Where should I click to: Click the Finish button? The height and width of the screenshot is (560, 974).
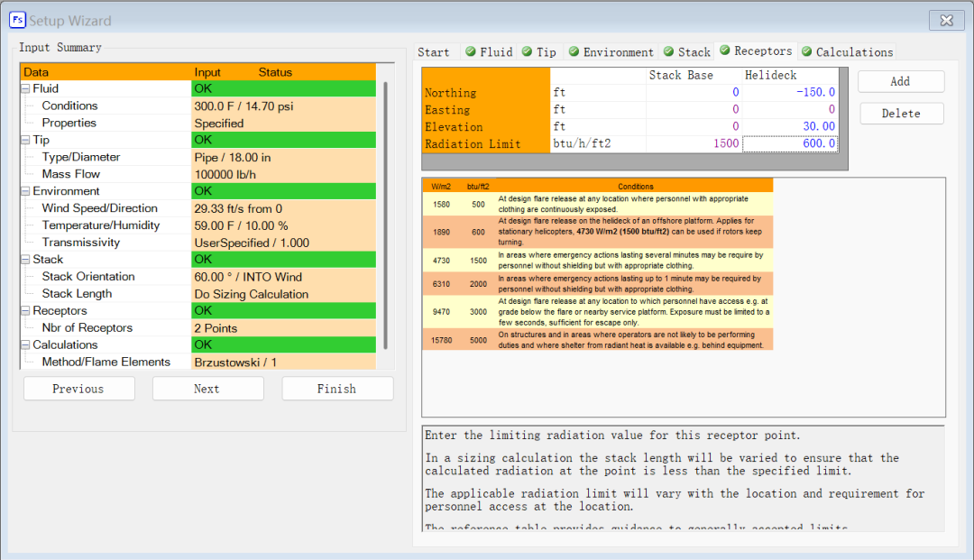pyautogui.click(x=336, y=389)
